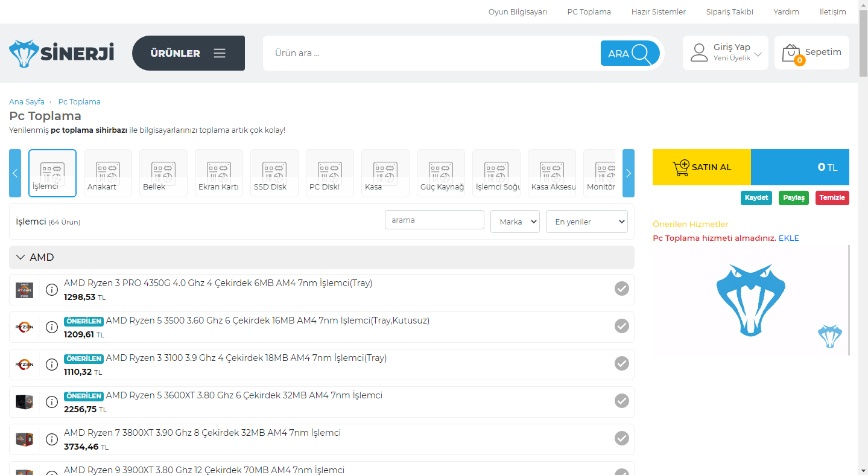Select the Ekran Kartı category tab
Viewport: 868px width, 475px height.
(219, 173)
